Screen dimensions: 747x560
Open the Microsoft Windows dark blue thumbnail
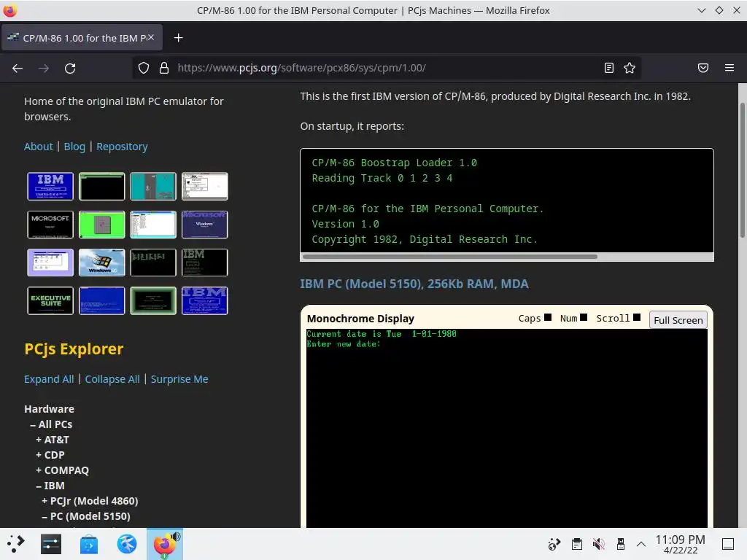(205, 225)
